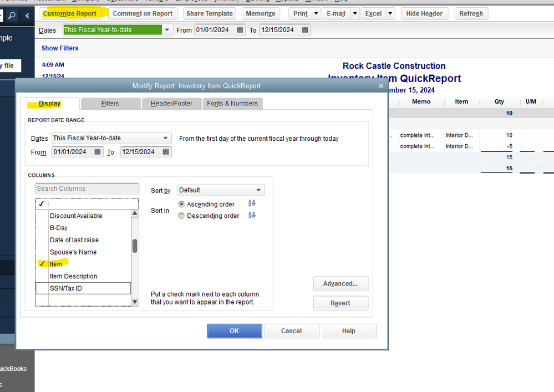Open the toolbar Dates range dropdown

[167, 30]
